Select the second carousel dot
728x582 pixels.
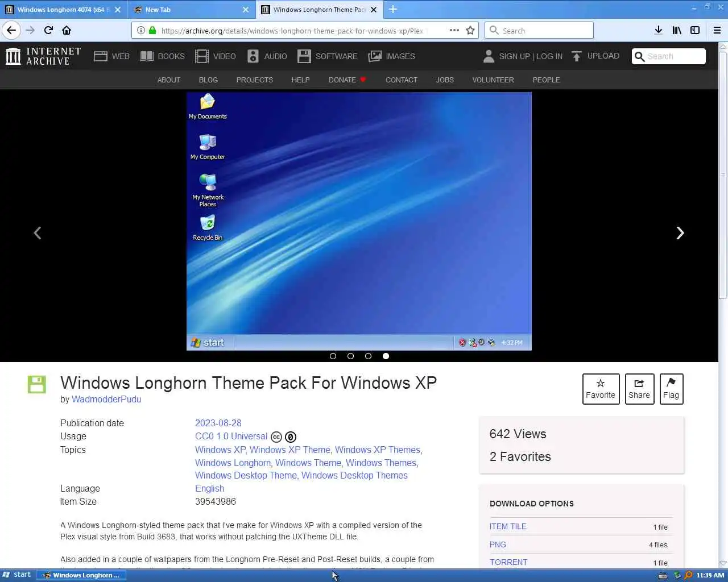click(350, 356)
